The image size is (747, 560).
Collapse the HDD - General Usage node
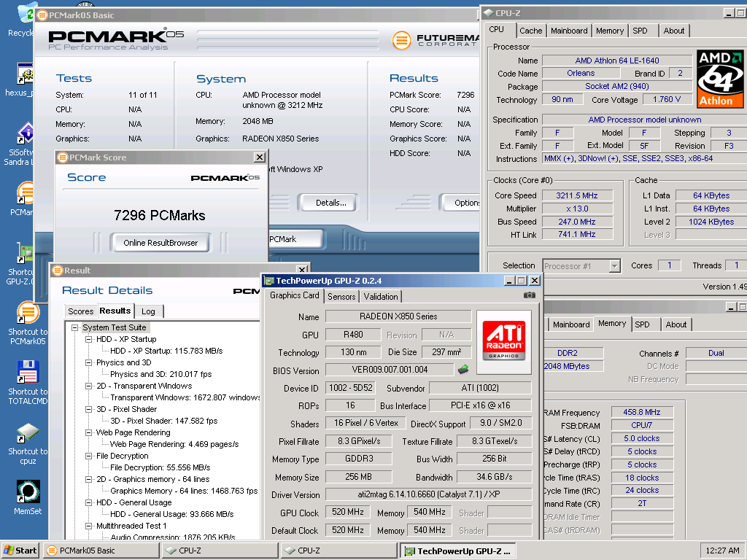click(x=88, y=502)
